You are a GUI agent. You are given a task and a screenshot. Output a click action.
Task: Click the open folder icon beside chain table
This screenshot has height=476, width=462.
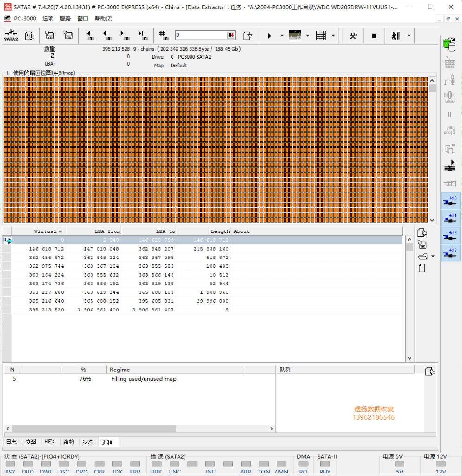(x=422, y=257)
